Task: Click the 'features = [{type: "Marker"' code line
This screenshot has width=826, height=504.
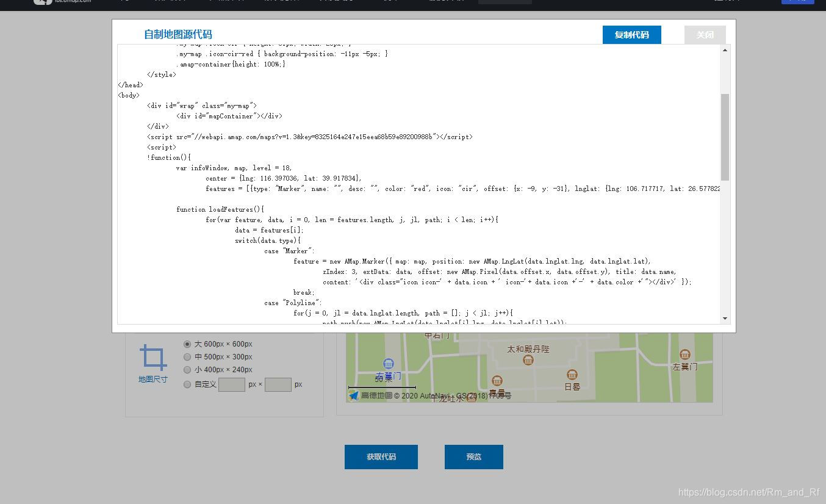Action: coord(463,189)
